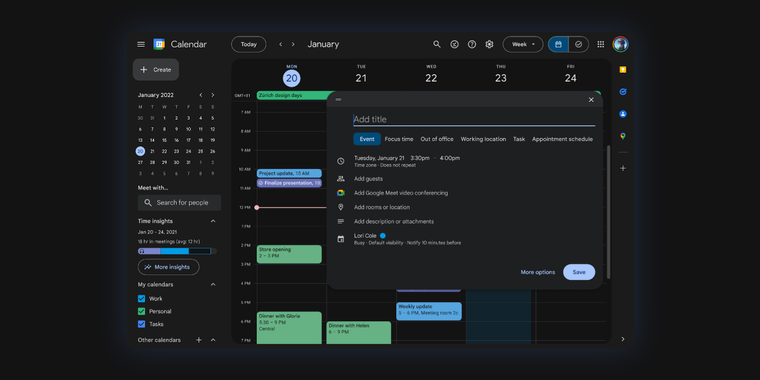
Task: Open the Weekly update event
Action: (429, 311)
